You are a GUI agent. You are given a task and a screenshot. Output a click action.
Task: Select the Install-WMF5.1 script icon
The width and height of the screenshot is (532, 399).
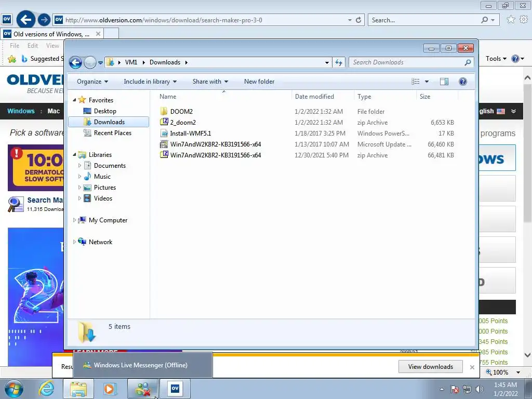click(x=164, y=134)
